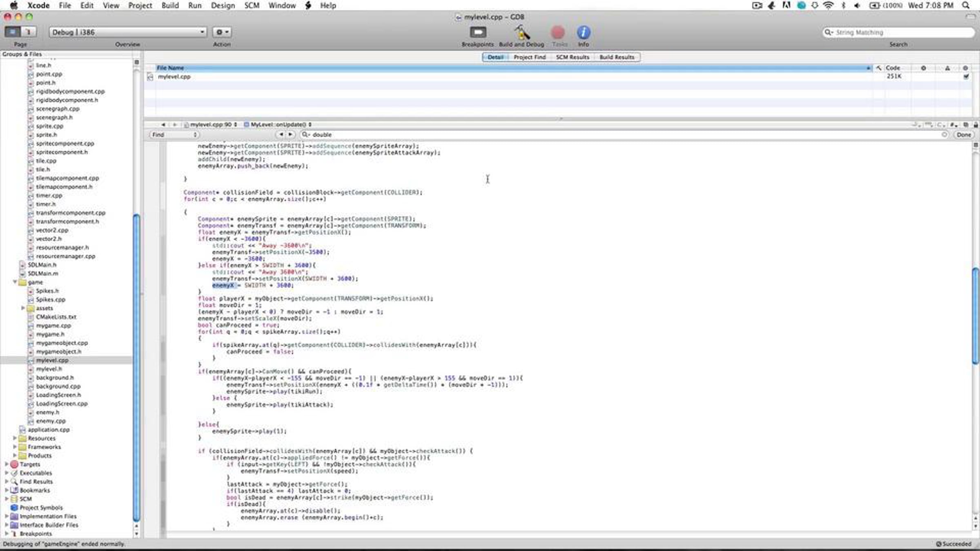This screenshot has height=551, width=980.
Task: Open the Build menu
Action: tap(170, 5)
